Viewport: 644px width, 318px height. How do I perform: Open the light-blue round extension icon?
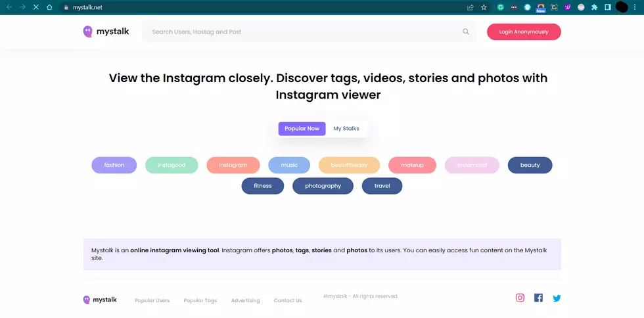coord(527,7)
